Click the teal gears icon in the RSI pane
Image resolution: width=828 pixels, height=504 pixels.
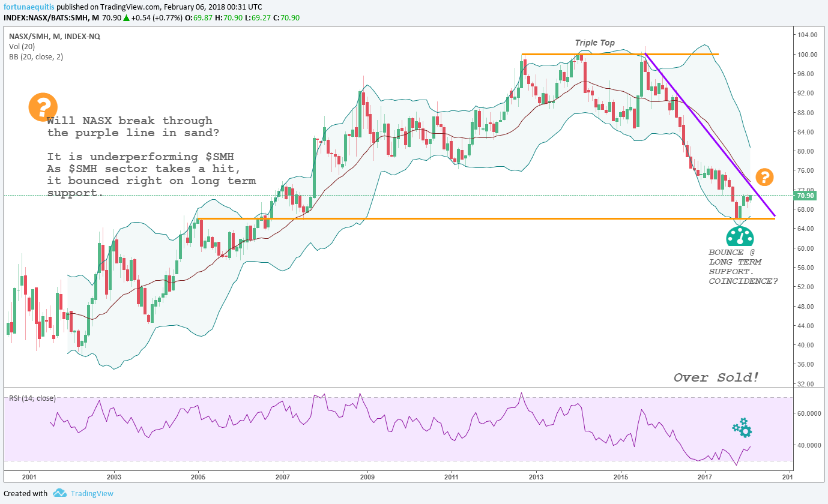pos(742,427)
